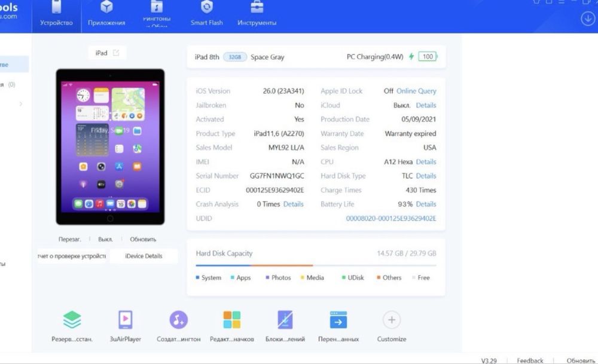Open Hard Disk Type Details link
The width and height of the screenshot is (598, 364).
pyautogui.click(x=426, y=176)
